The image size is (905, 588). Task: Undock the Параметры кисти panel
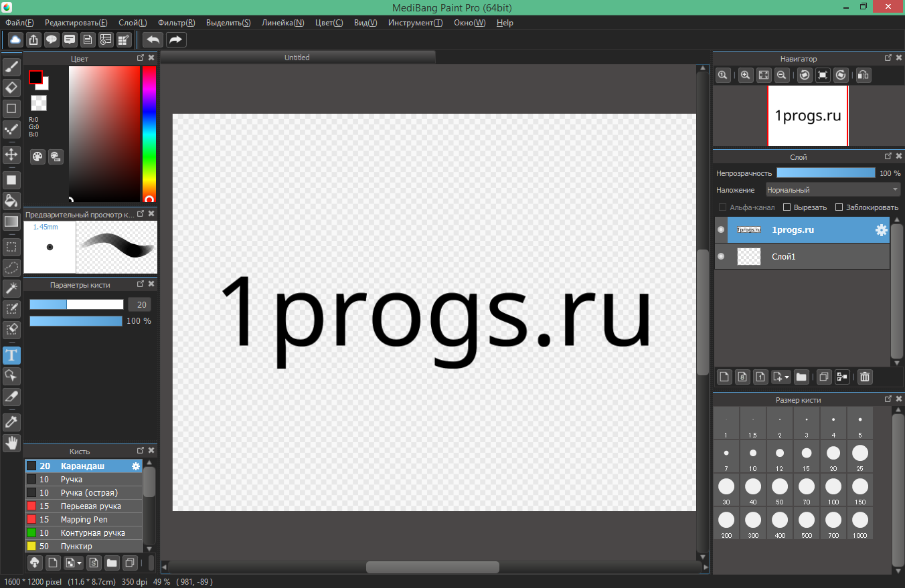pyautogui.click(x=141, y=284)
